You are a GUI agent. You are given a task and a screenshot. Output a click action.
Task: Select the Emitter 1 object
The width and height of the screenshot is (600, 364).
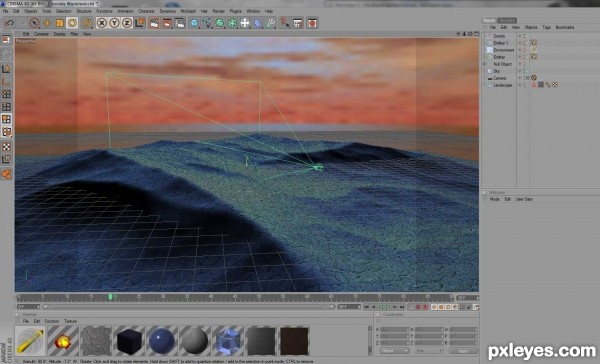coord(501,43)
